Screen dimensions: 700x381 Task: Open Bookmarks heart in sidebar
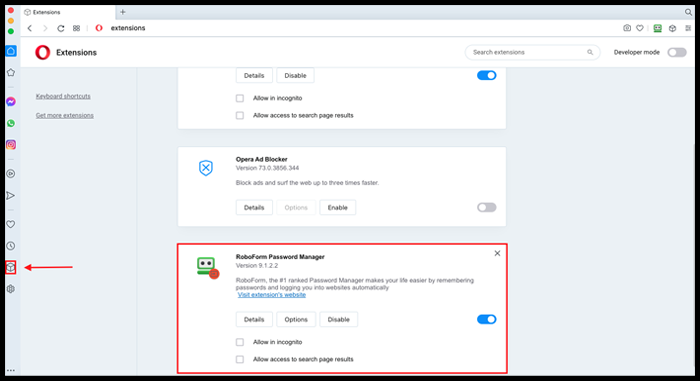(11, 224)
